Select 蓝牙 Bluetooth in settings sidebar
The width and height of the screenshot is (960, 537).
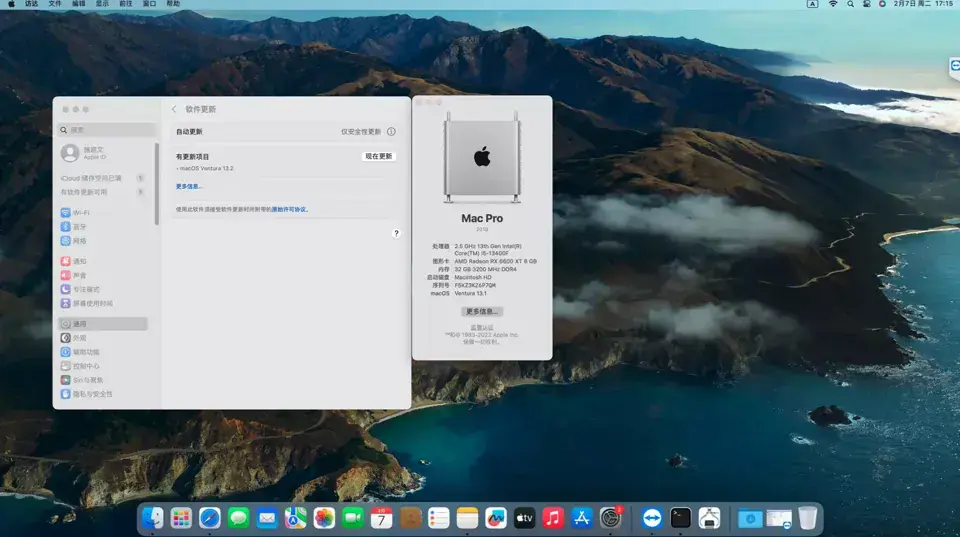pyautogui.click(x=103, y=227)
